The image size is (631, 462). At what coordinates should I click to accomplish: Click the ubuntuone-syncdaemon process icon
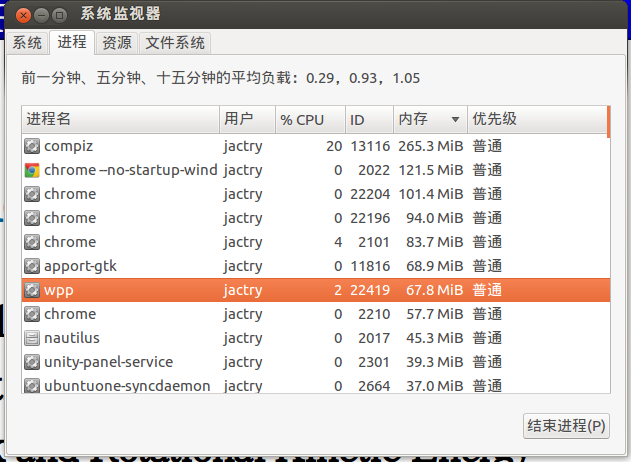pos(32,386)
